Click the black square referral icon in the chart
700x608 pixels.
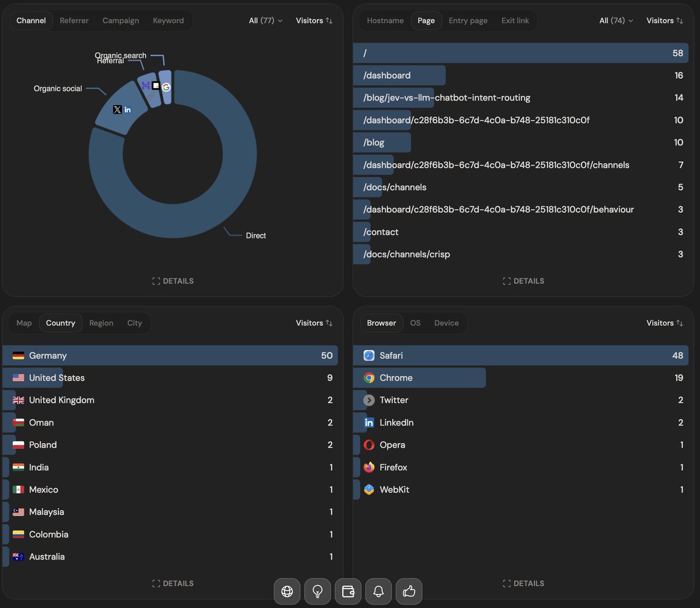click(x=156, y=85)
